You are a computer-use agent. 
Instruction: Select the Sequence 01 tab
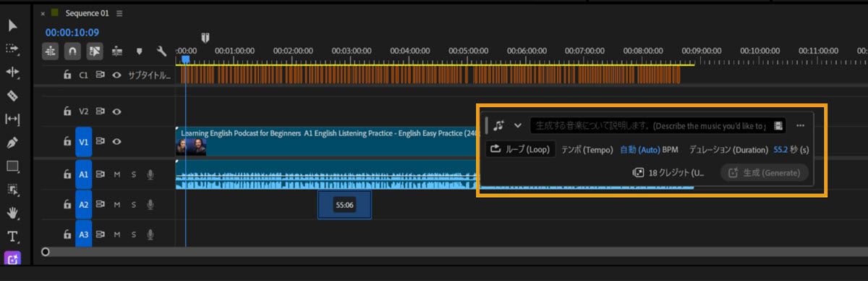87,13
